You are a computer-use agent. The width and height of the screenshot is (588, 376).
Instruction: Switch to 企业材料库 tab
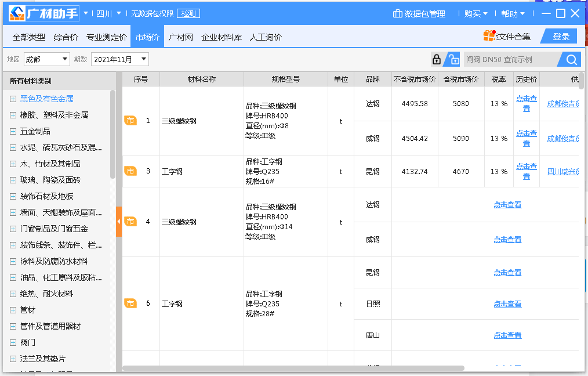click(x=222, y=37)
